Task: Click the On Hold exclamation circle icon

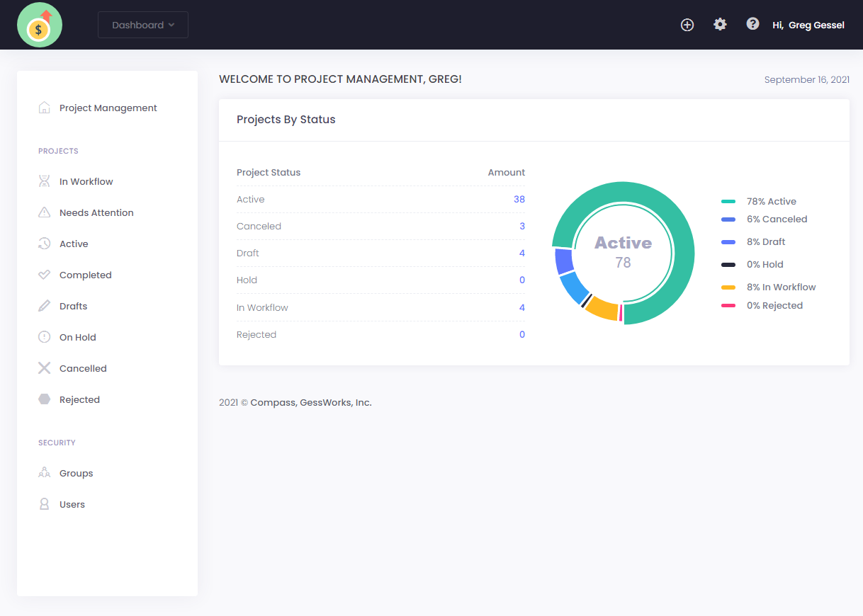Action: 44,337
